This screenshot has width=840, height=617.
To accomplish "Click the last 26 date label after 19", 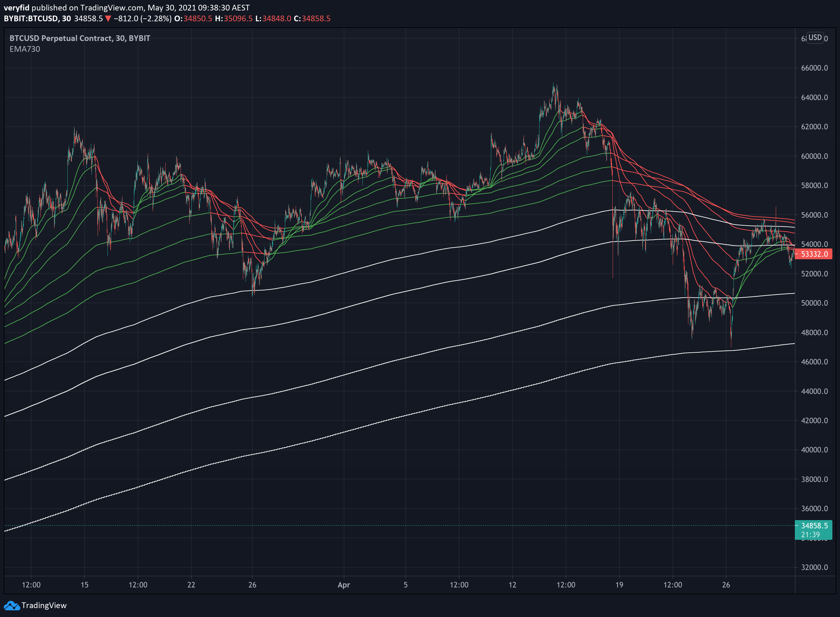I will click(726, 585).
